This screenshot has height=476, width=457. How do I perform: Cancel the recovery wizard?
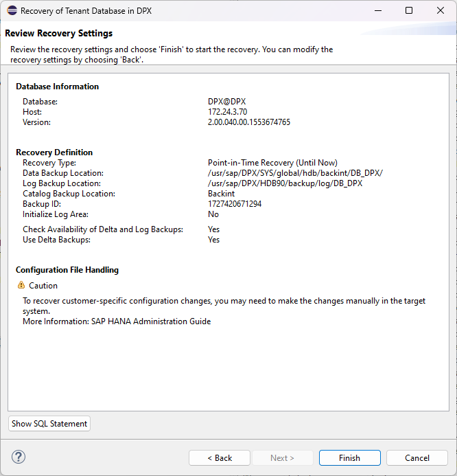417,458
